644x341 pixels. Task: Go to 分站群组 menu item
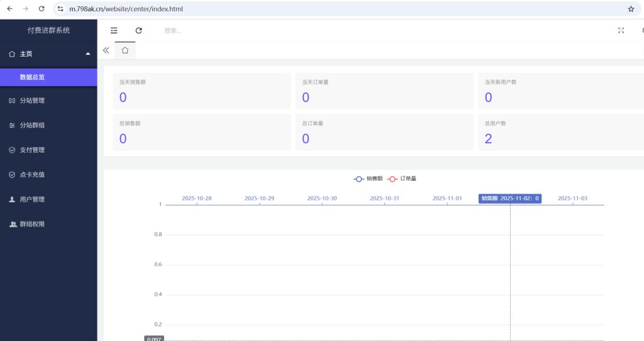pos(32,125)
